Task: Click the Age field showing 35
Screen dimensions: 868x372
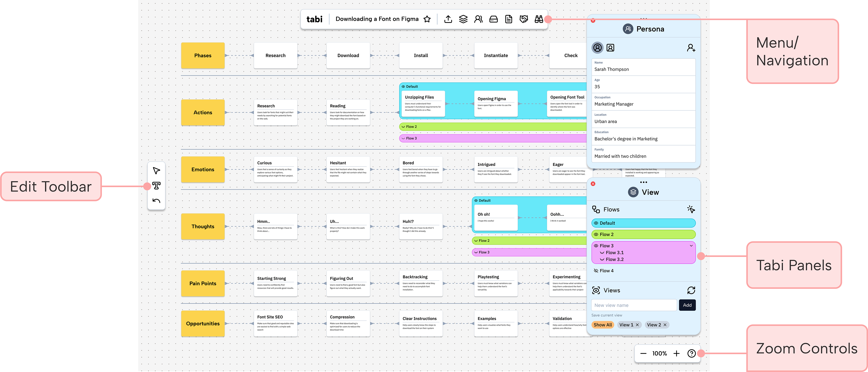Action: click(643, 84)
